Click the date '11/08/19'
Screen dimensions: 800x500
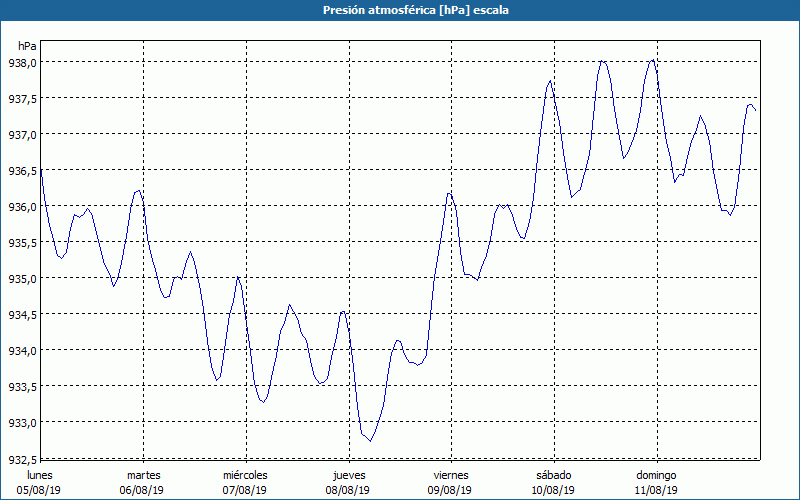pos(656,490)
